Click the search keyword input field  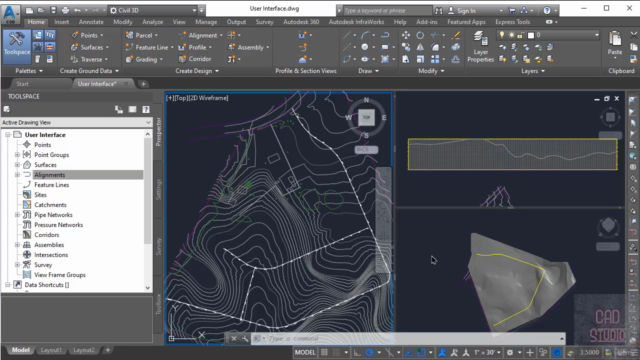[387, 10]
